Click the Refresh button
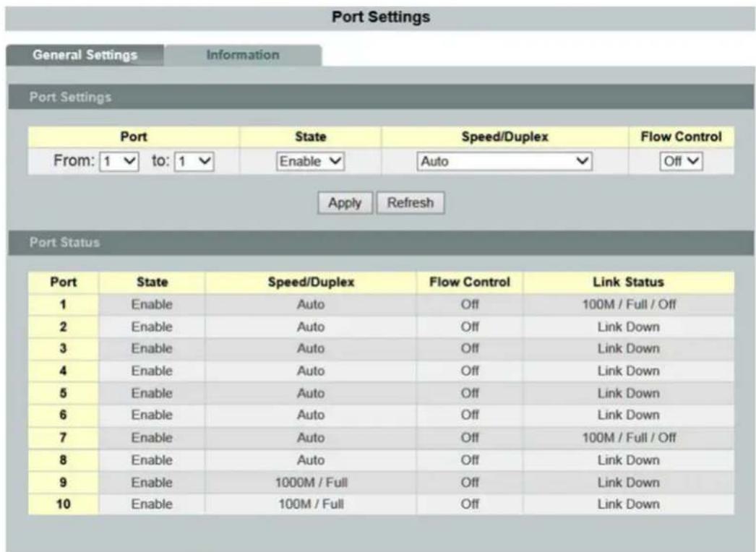 click(411, 203)
